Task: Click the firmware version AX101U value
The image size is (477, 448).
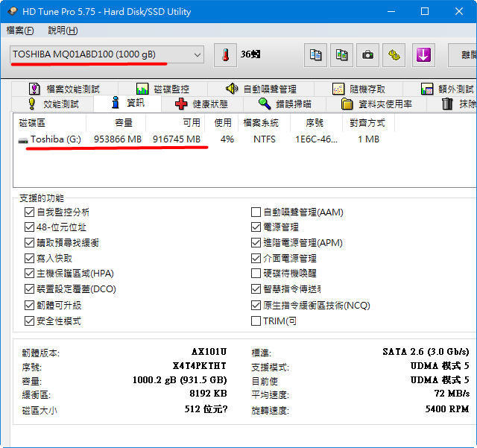Action: click(209, 352)
